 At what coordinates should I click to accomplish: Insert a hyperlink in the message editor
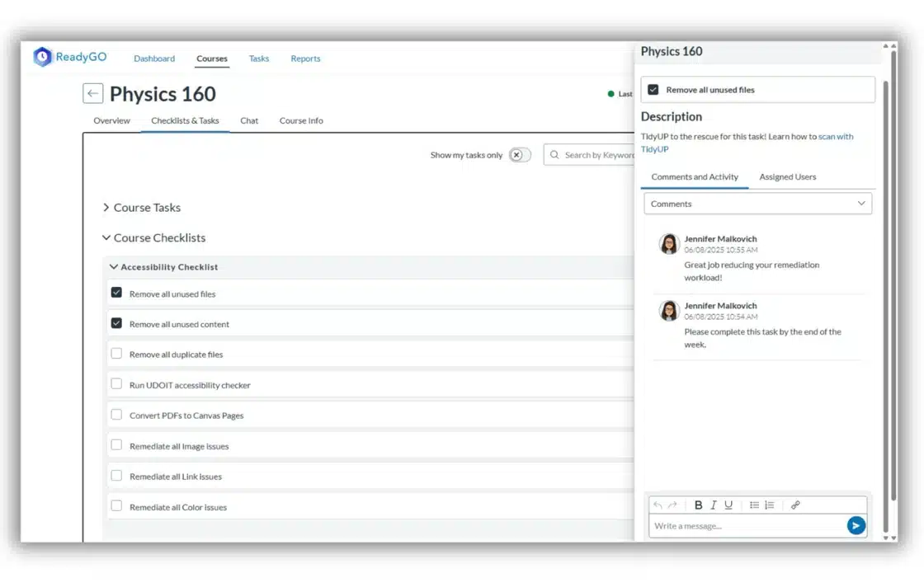tap(795, 505)
